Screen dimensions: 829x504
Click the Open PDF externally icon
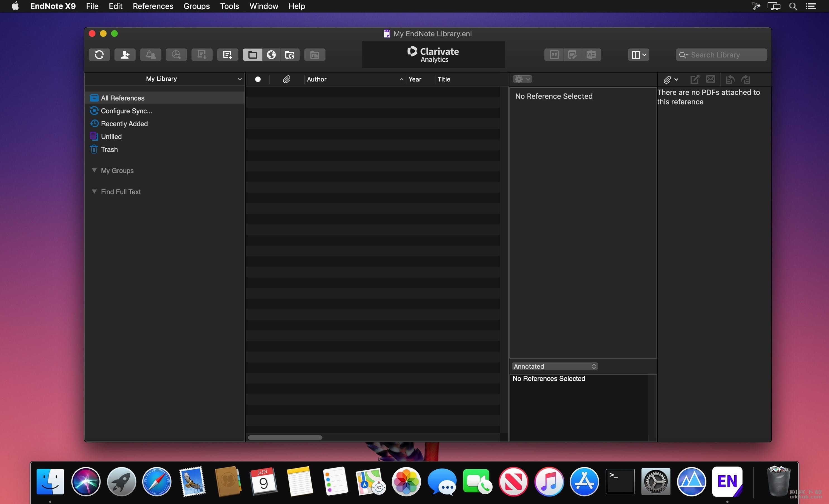(x=695, y=80)
